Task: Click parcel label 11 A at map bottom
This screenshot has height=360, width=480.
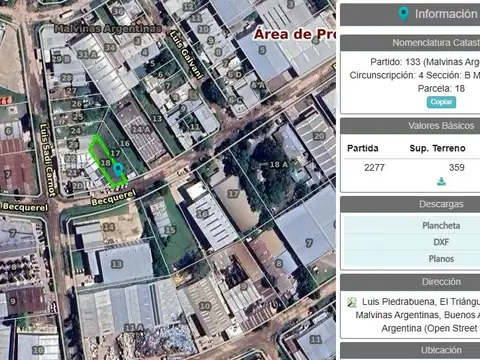Action: point(134,328)
